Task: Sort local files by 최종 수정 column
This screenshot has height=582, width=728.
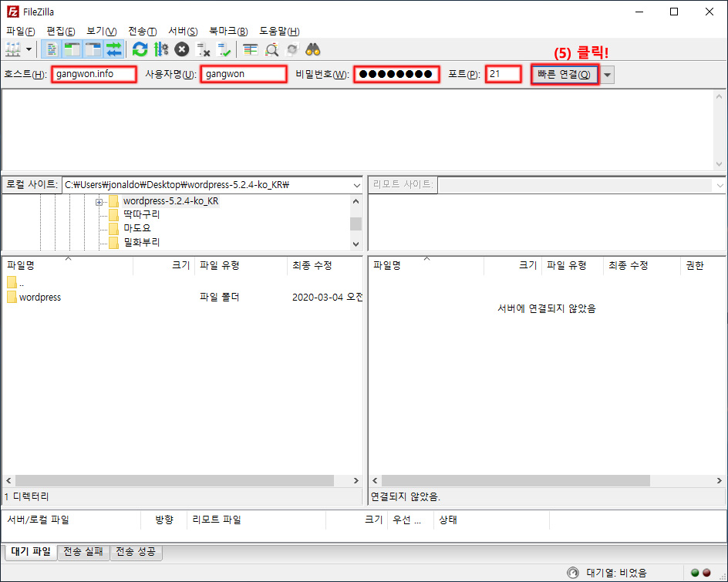Action: point(325,265)
